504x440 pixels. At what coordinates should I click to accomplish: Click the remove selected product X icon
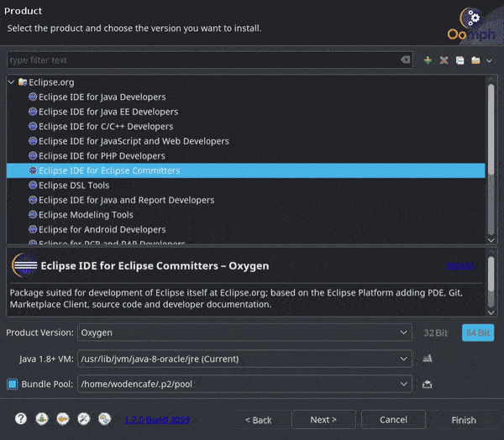coord(444,60)
